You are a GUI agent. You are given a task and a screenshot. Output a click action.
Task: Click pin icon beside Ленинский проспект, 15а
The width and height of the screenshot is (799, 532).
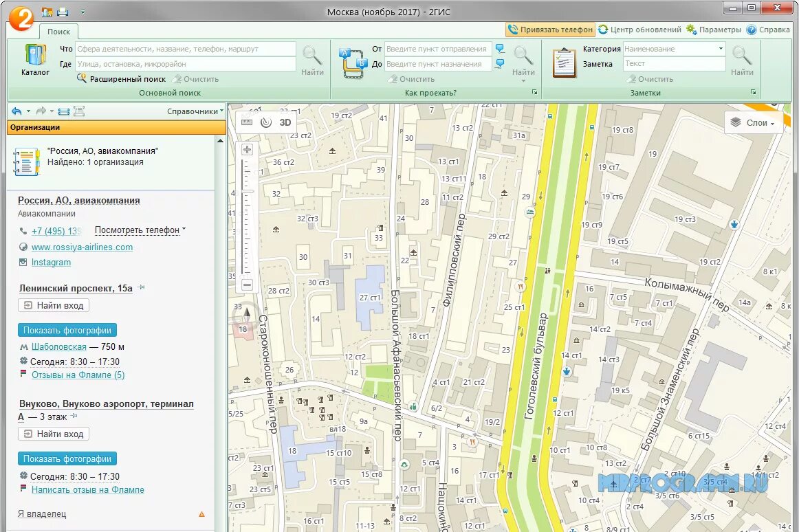coord(141,287)
